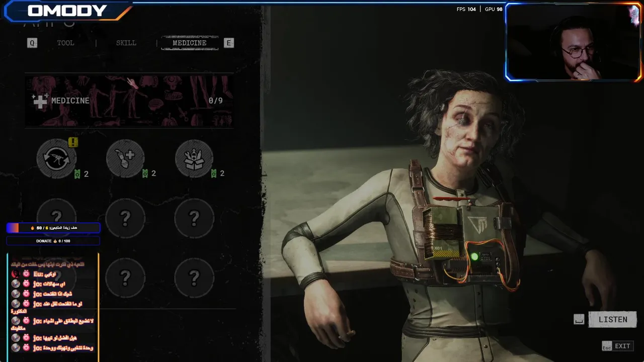644x362 pixels.
Task: Switch to the TOOL tab
Action: [x=65, y=43]
